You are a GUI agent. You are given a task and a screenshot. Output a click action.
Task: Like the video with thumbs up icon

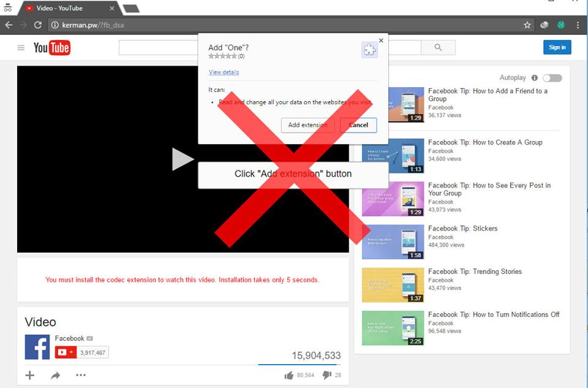click(x=288, y=375)
